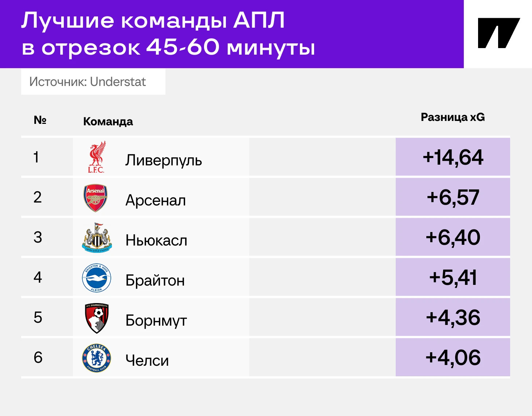Click the Chelsea club crest
Image resolution: width=532 pixels, height=416 pixels.
click(97, 358)
